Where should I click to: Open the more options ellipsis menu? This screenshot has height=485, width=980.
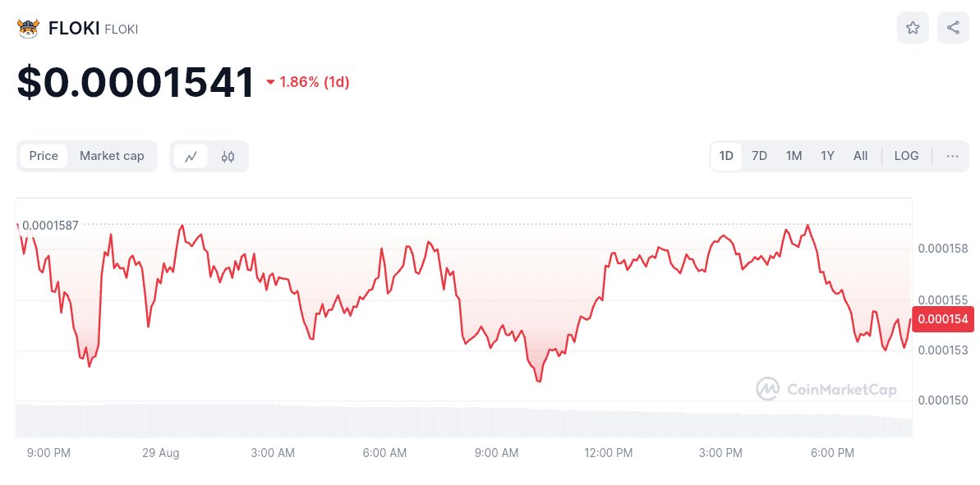coord(952,156)
